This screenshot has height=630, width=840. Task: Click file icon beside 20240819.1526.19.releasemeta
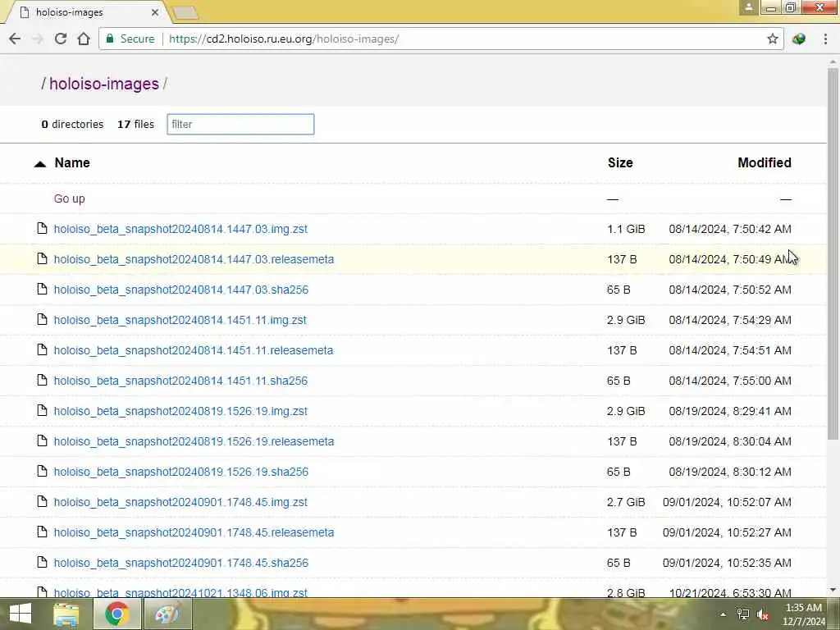[42, 441]
